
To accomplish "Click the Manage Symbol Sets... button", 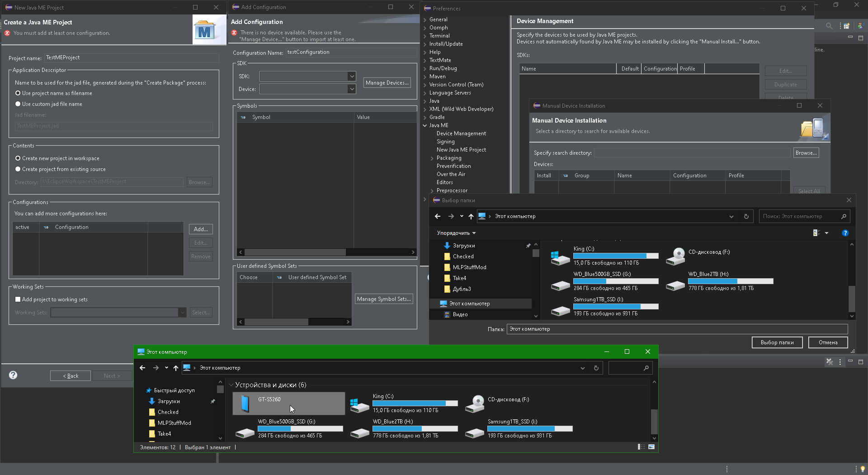I will [x=384, y=299].
